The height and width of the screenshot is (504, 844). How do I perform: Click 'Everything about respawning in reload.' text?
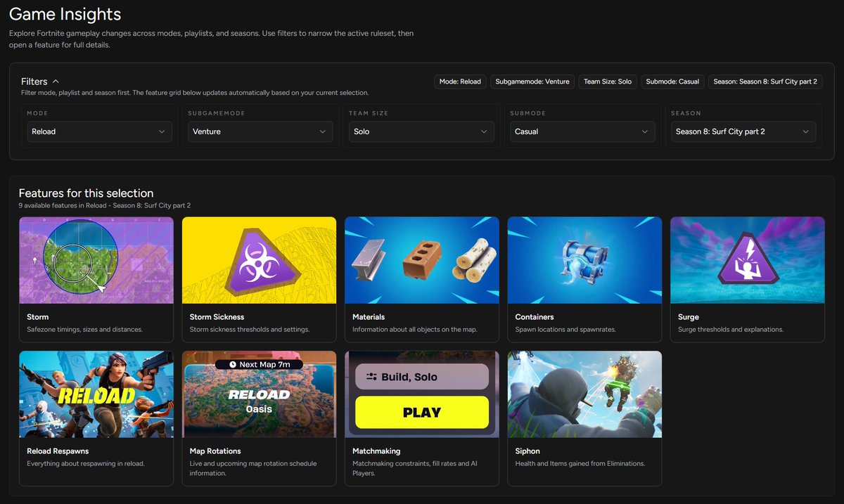86,463
